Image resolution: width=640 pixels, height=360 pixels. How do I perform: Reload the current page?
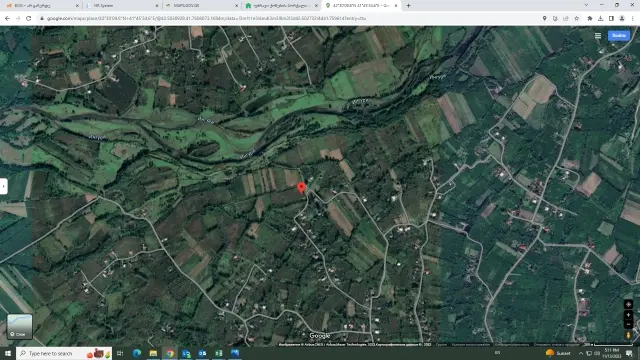click(29, 18)
